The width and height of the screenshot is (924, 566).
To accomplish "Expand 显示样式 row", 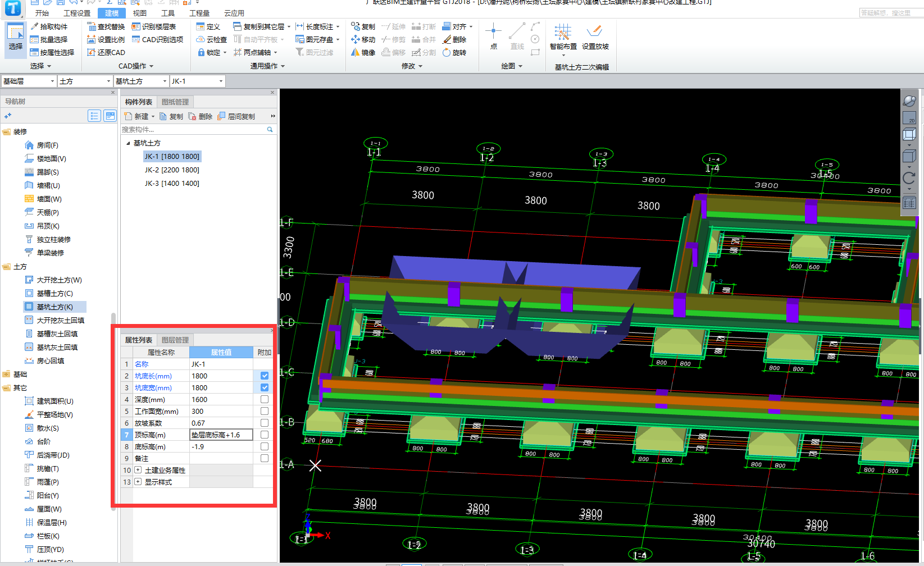I will (138, 482).
